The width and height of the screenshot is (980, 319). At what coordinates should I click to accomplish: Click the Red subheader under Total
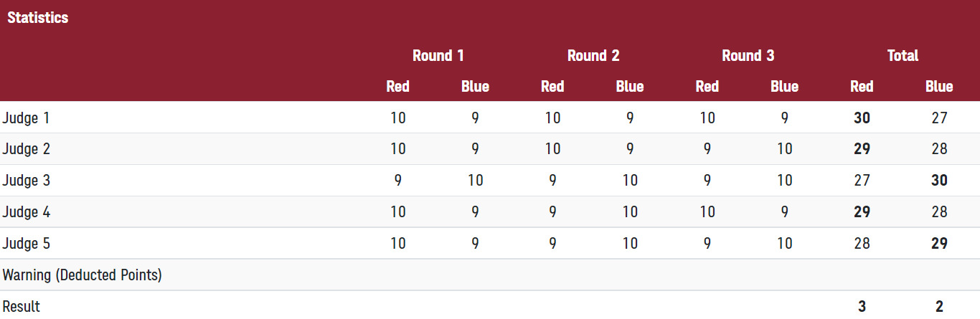[x=862, y=87]
